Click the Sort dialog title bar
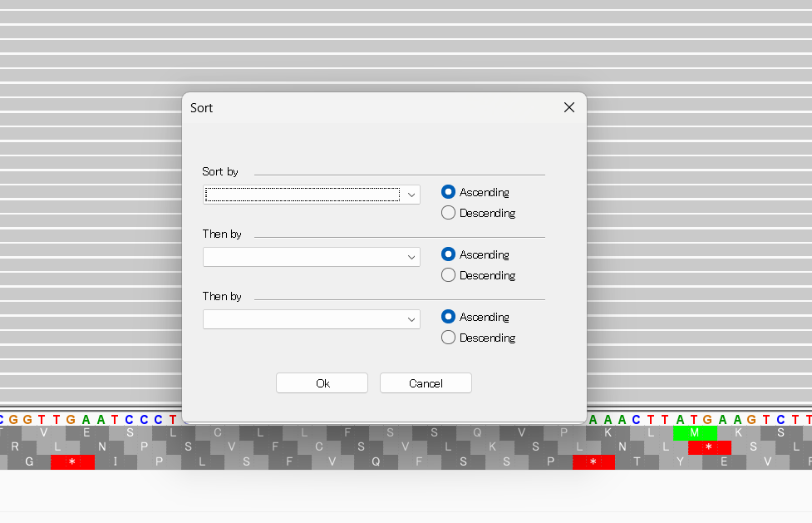 tap(332, 107)
